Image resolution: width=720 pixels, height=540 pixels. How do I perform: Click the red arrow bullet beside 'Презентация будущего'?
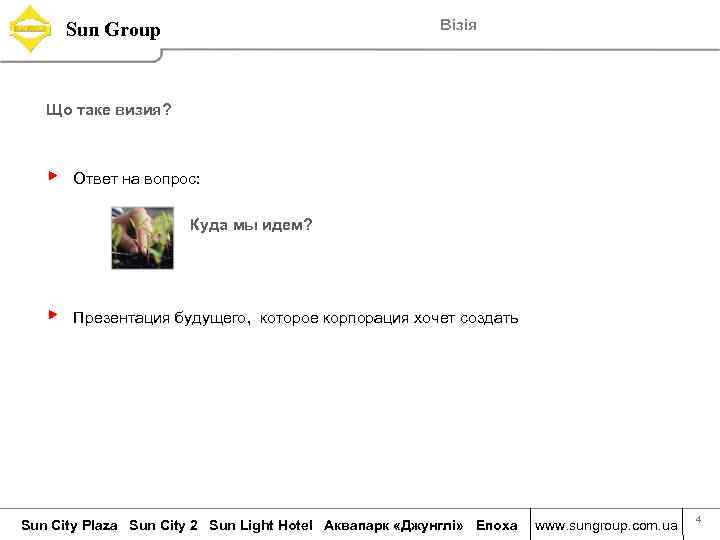point(53,315)
